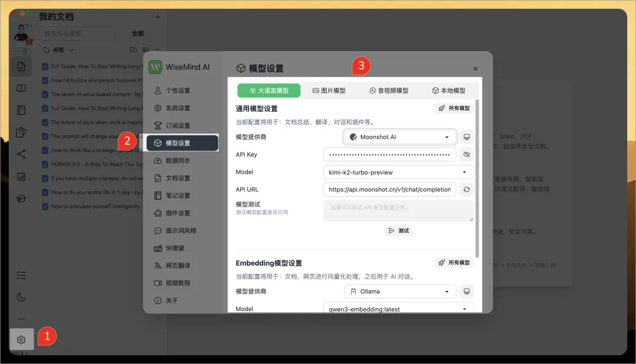The width and height of the screenshot is (636, 364).
Task: Click the 测试 button to test the model
Action: point(398,231)
